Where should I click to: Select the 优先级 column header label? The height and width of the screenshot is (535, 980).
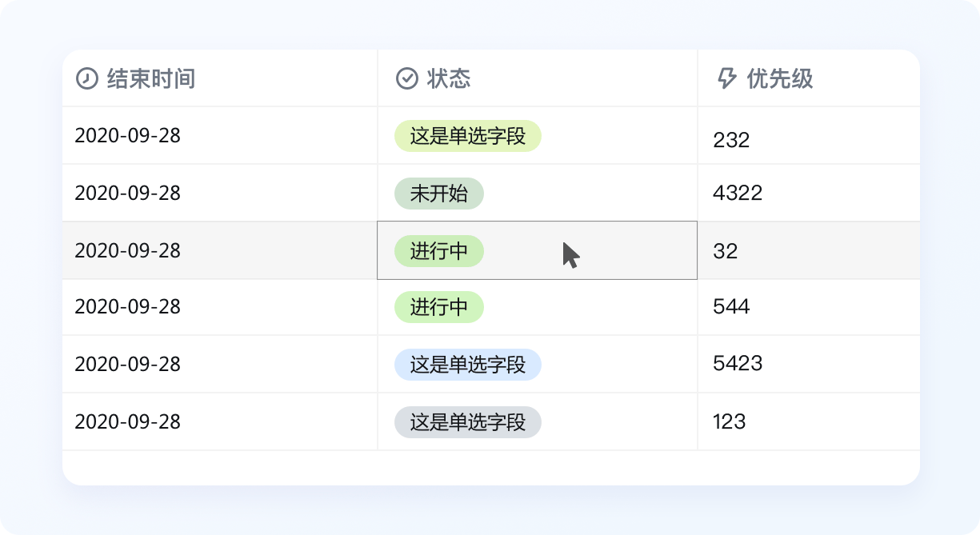point(779,78)
